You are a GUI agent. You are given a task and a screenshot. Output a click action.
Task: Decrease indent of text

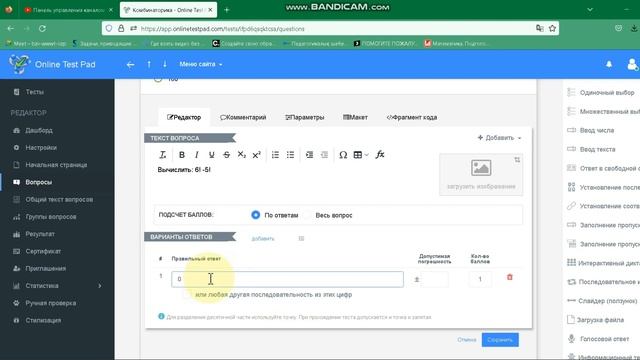pos(324,155)
